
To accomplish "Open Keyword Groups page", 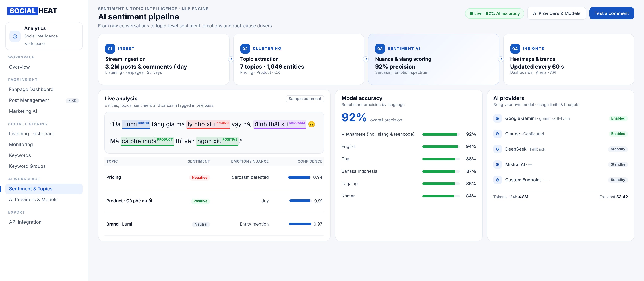I will pos(44,166).
